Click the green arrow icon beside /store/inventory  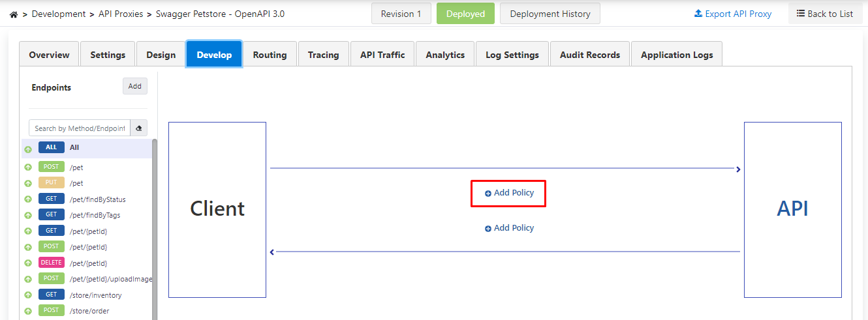click(x=28, y=295)
